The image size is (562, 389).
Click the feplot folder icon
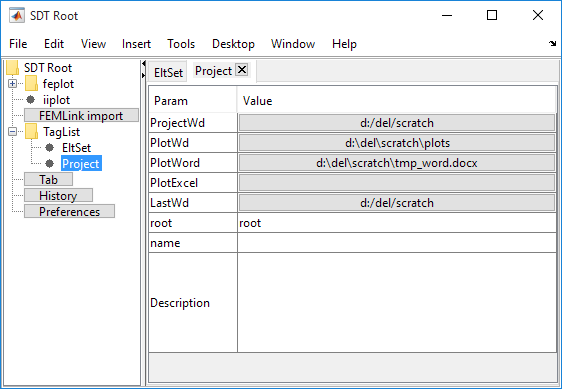[32, 84]
